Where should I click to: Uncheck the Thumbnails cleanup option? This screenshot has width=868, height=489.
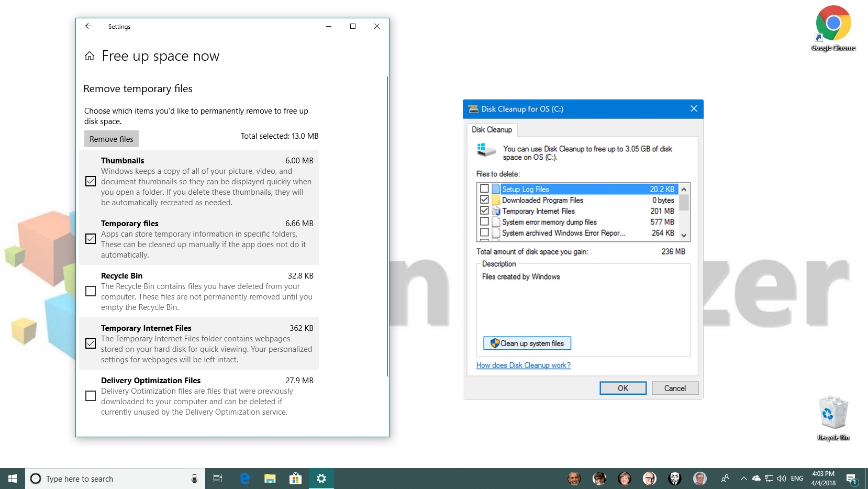[x=90, y=181]
